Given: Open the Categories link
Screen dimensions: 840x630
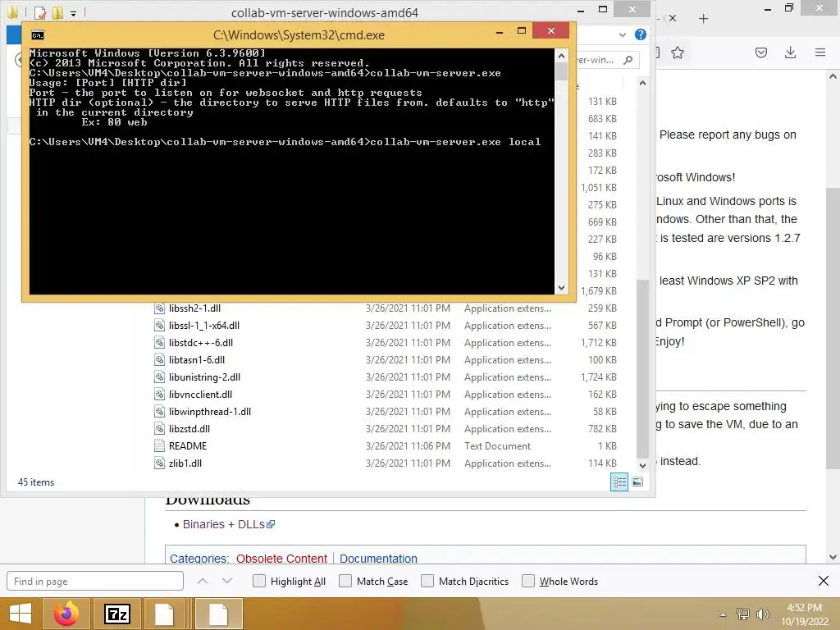Looking at the screenshot, I should [199, 558].
